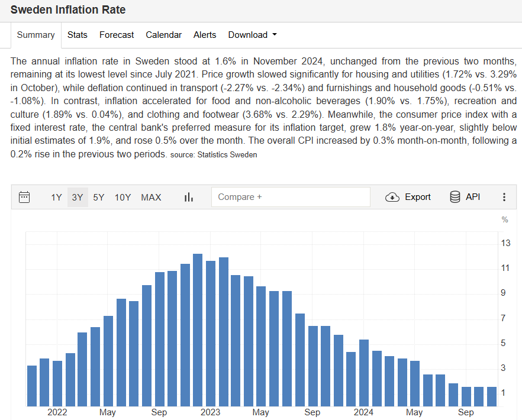Select the 1Y time range

coord(56,197)
